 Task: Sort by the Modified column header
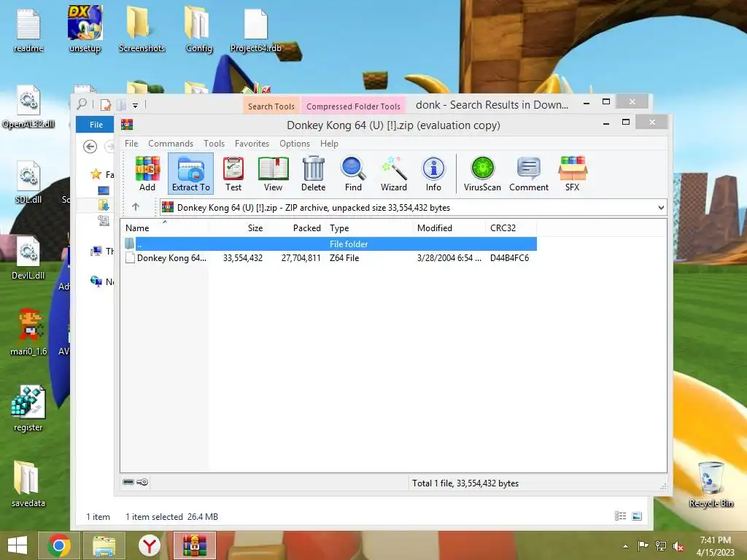pos(435,228)
